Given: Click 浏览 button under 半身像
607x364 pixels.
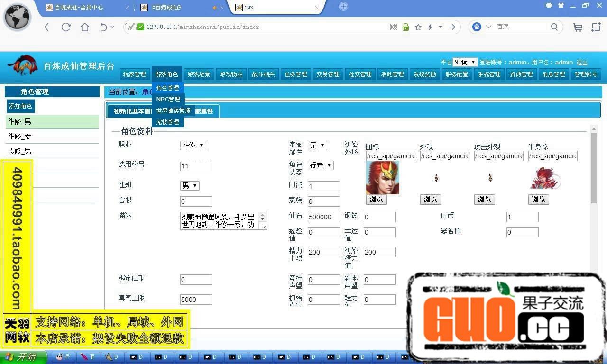Looking at the screenshot, I should (x=538, y=200).
